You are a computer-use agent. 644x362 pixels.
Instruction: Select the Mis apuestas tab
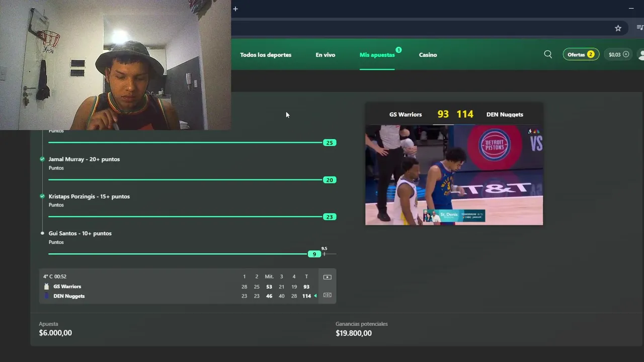point(377,55)
